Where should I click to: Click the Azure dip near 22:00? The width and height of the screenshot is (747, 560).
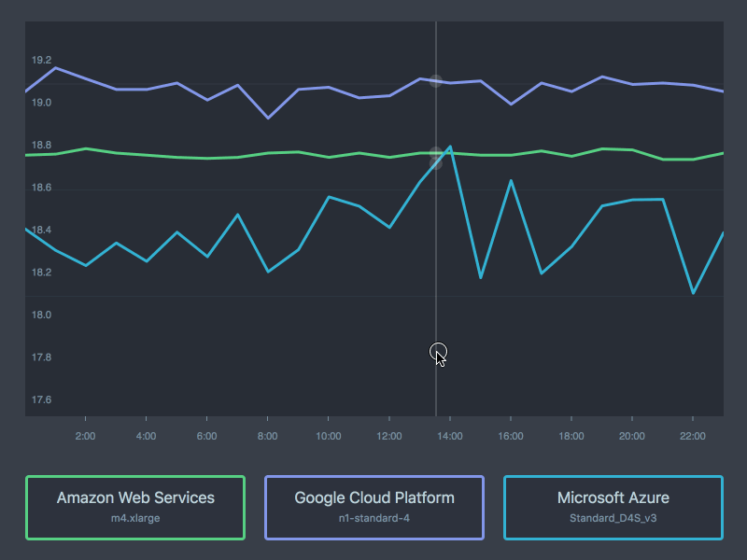[695, 292]
